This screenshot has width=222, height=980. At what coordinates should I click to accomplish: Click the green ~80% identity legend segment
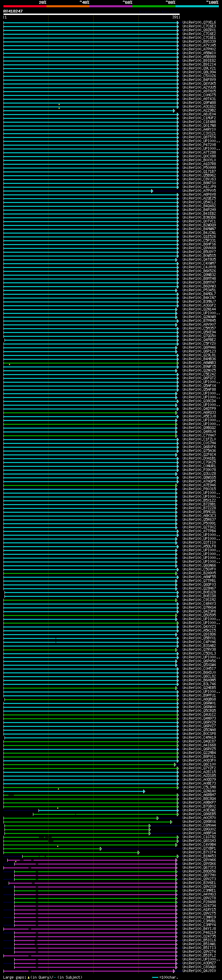(x=154, y=7)
